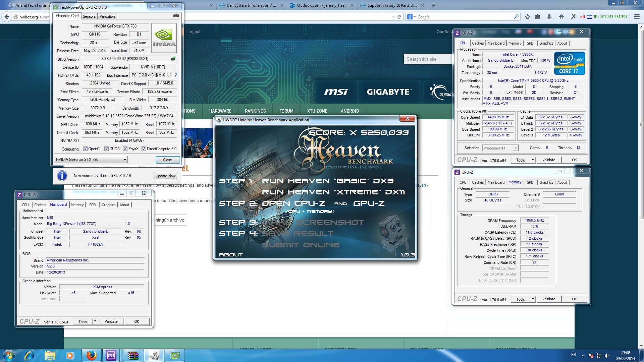
Task: Click ES language indicator in tray
Action: 574,355
